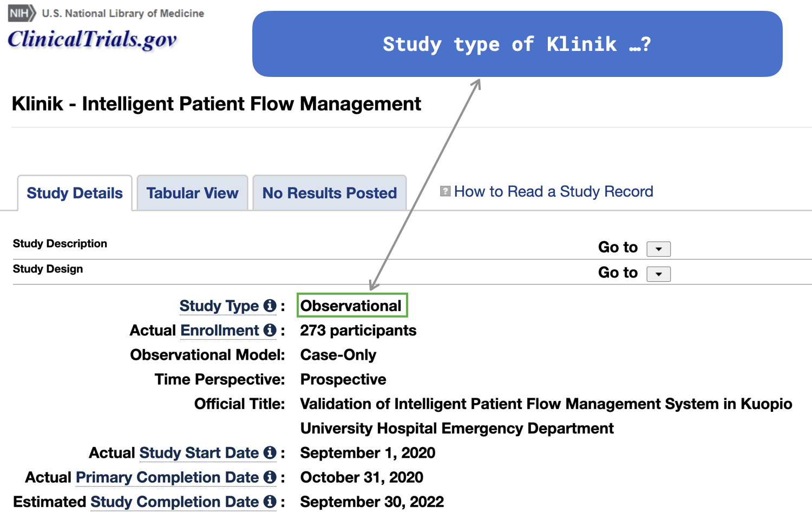Click info icon beside Study Completion Date
The width and height of the screenshot is (812, 518).
tap(270, 502)
